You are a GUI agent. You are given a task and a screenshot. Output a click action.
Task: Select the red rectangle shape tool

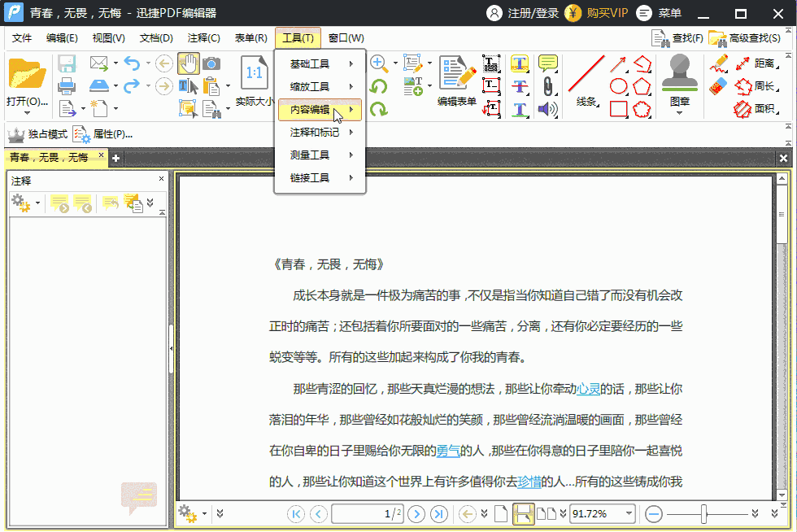click(618, 109)
